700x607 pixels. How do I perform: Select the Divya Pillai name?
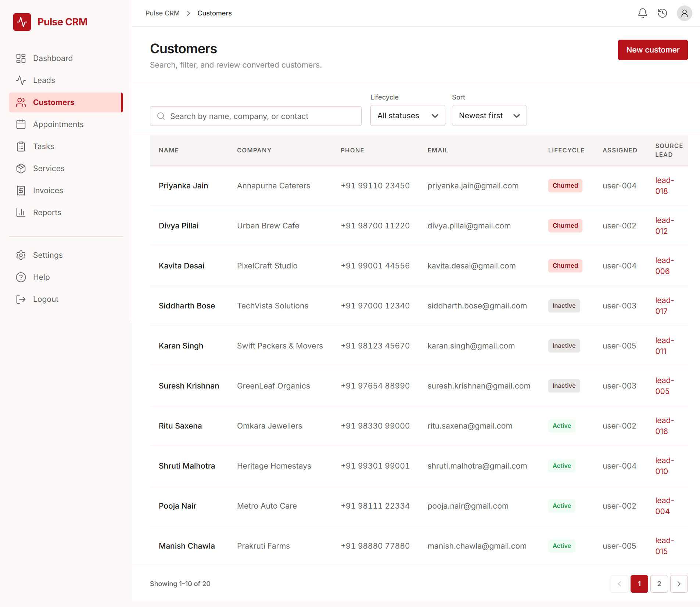pos(179,226)
